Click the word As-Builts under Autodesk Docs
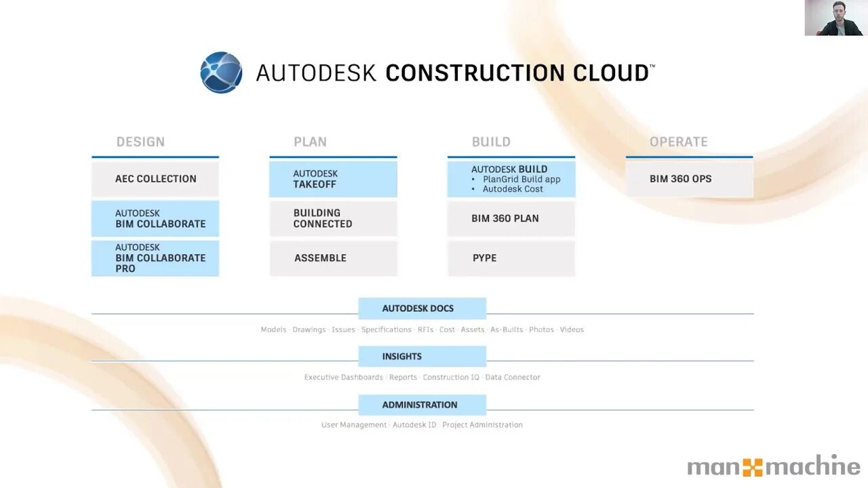Viewport: 868px width, 488px height. (507, 329)
